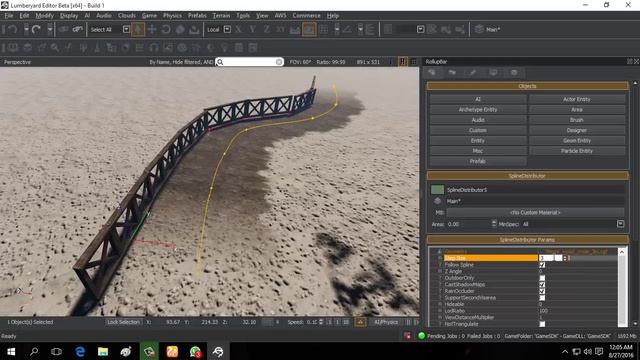Open the Local coordinate system dropdown

click(227, 29)
